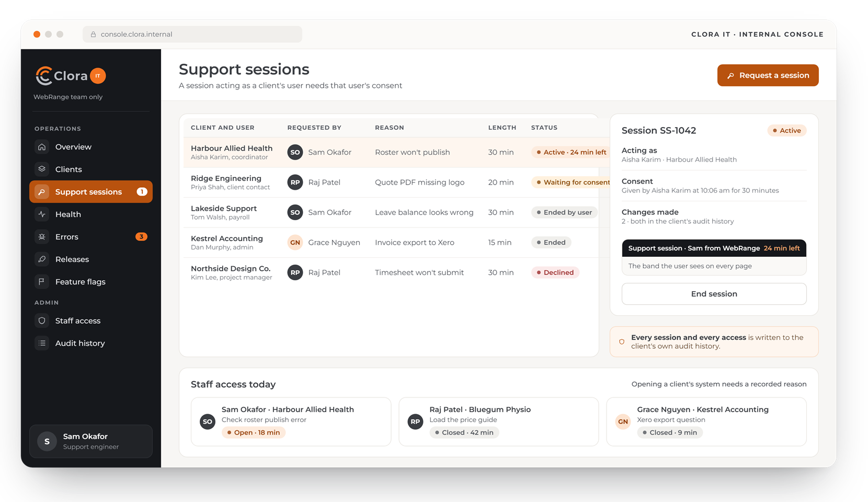Click the Releases rocket icon
The width and height of the screenshot is (868, 502).
42,259
